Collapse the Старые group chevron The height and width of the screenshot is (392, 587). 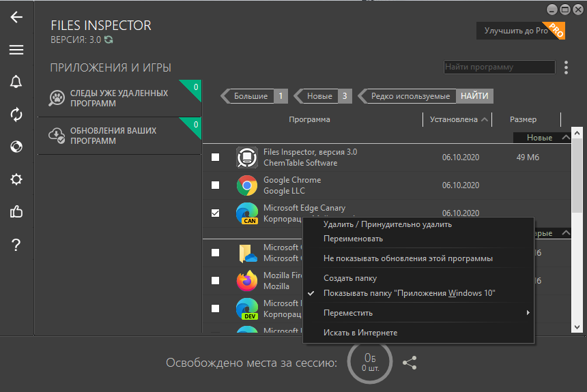click(566, 233)
